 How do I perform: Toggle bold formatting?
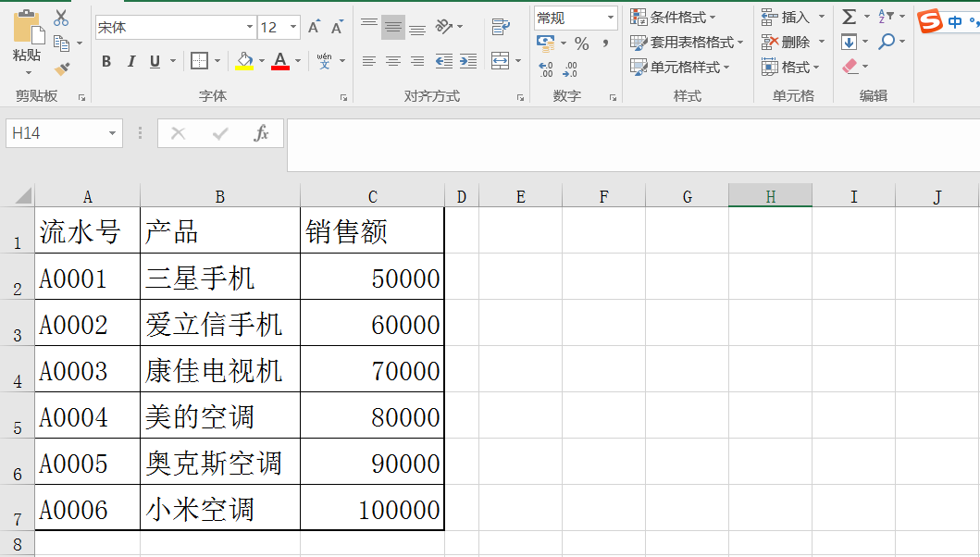click(106, 61)
